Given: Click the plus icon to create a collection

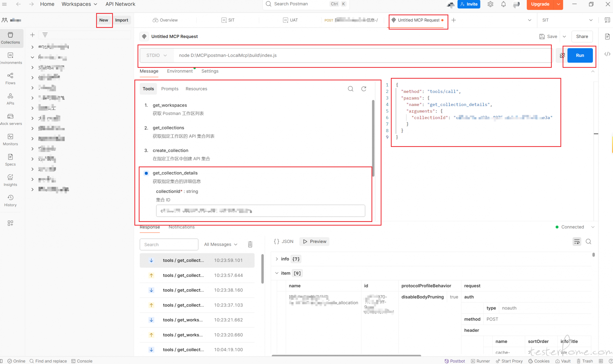Looking at the screenshot, I should click(x=32, y=35).
